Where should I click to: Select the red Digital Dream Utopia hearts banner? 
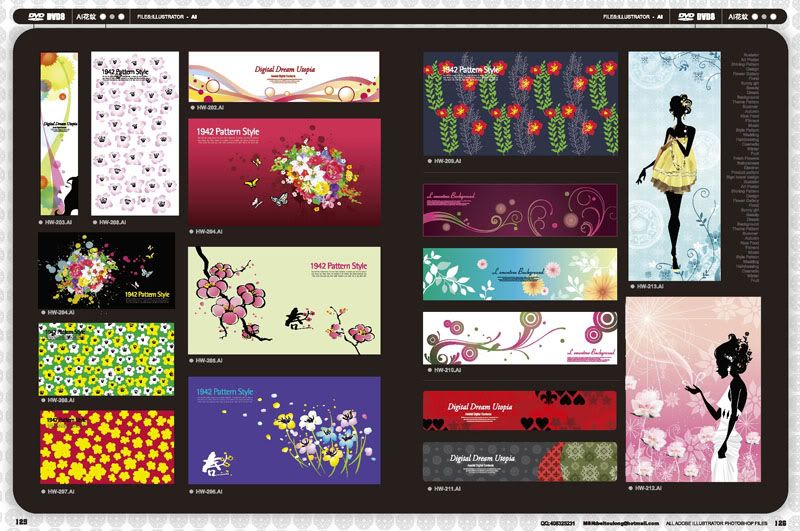click(x=520, y=411)
